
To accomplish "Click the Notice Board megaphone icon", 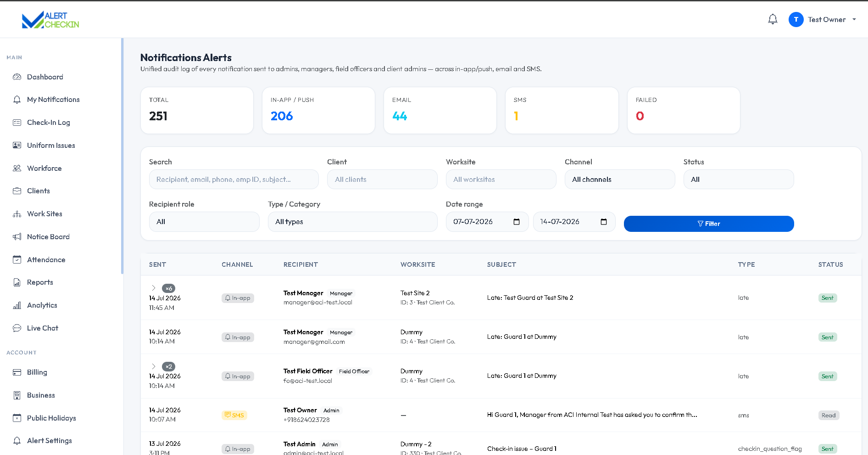I will click(x=17, y=236).
